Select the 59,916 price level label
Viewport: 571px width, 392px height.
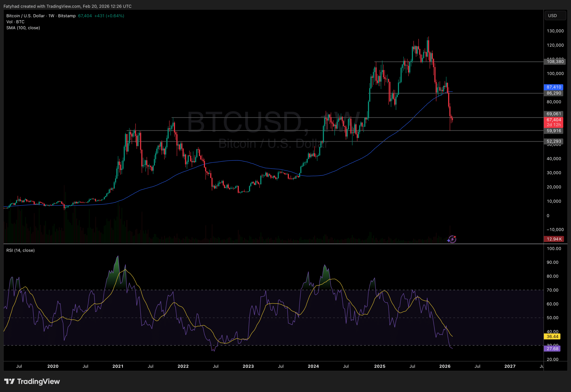(554, 131)
